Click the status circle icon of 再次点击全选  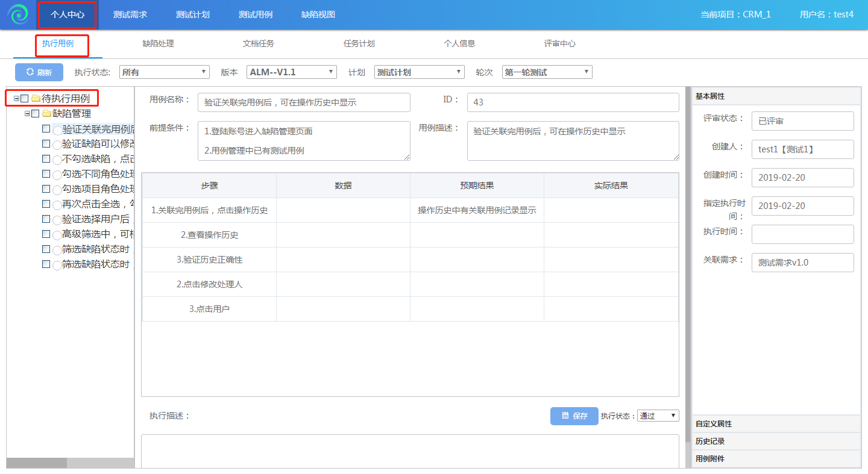pyautogui.click(x=57, y=205)
